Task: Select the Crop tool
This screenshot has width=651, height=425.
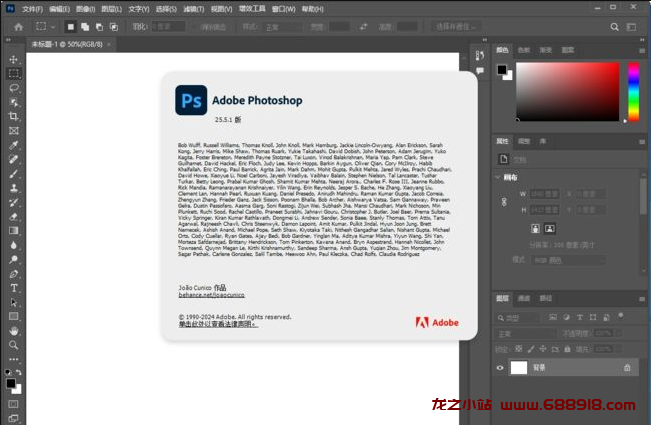Action: click(x=14, y=116)
